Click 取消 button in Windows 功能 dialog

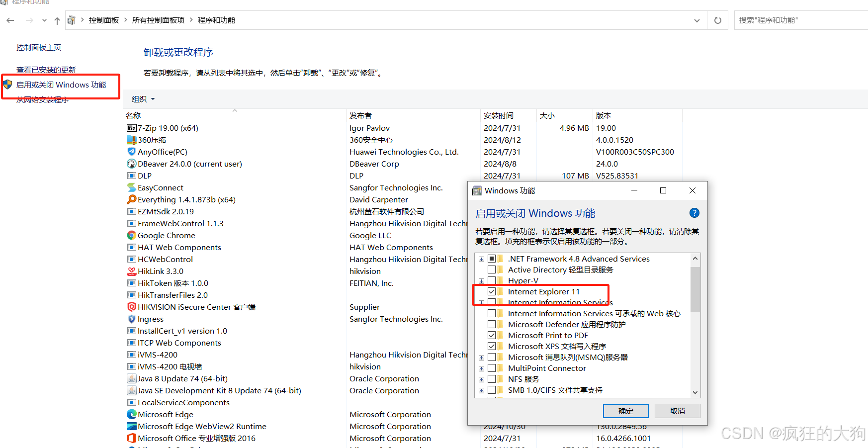[x=678, y=411]
